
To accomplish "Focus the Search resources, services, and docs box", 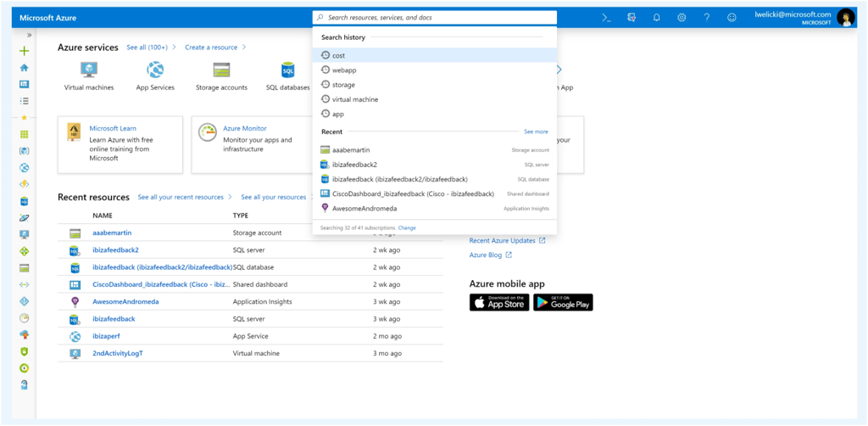I will point(435,18).
